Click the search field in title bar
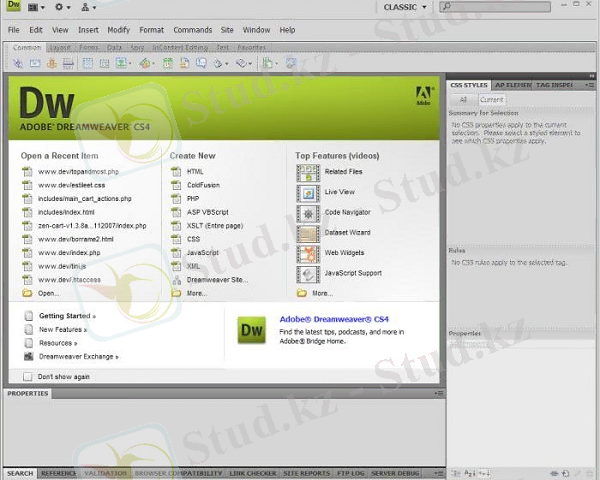Image resolution: width=600 pixels, height=480 pixels. pyautogui.click(x=495, y=7)
